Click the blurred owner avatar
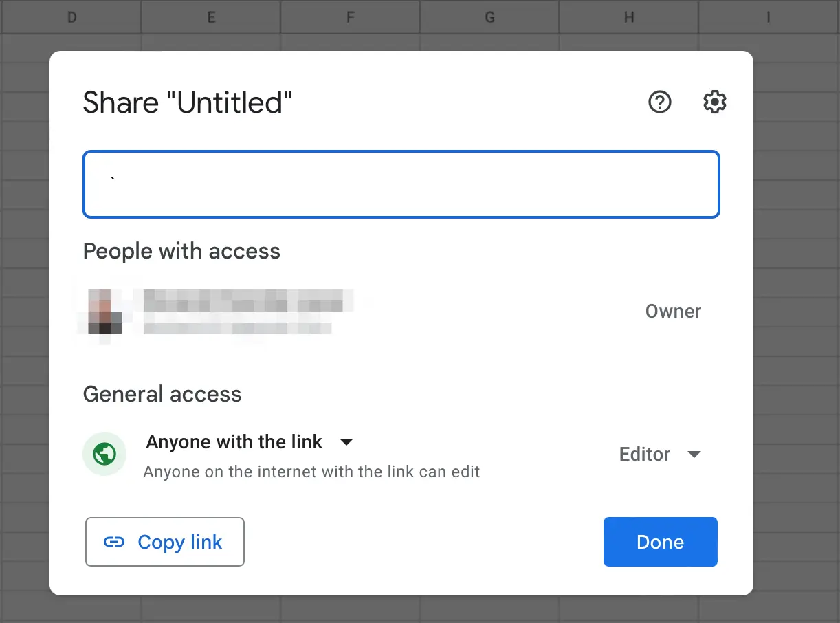 point(104,311)
